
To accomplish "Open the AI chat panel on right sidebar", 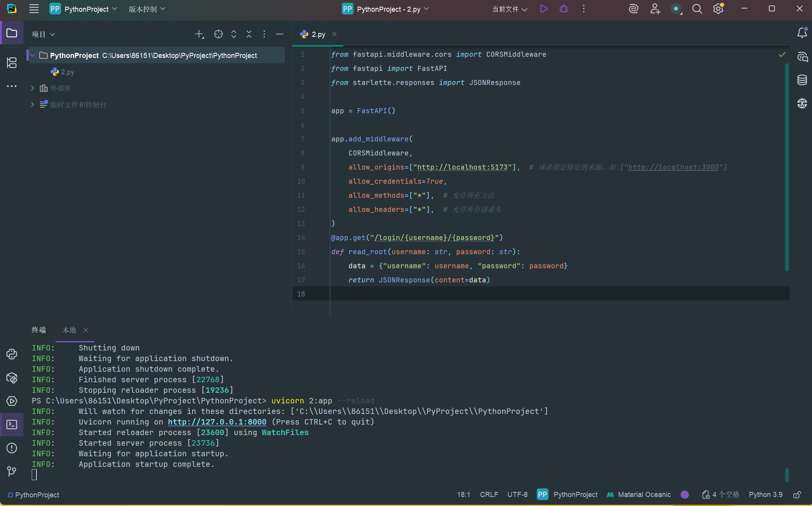I will (x=802, y=57).
